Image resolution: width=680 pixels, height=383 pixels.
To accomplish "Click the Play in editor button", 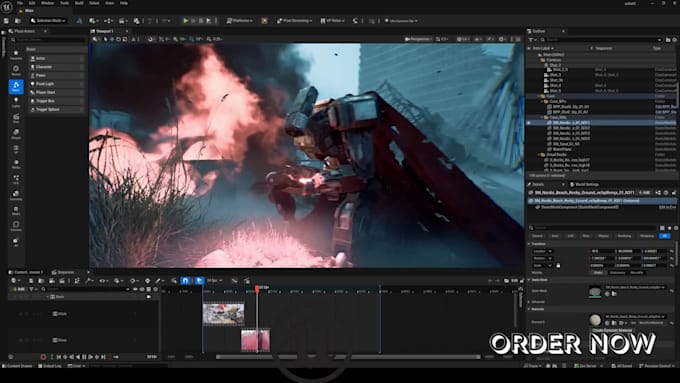I will click(x=186, y=20).
